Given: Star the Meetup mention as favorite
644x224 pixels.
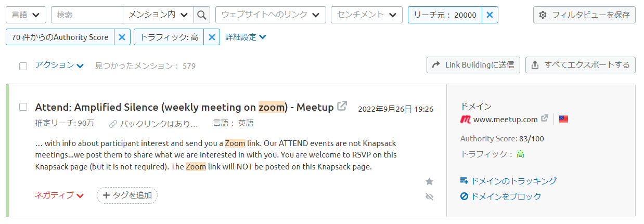Looking at the screenshot, I should [429, 181].
